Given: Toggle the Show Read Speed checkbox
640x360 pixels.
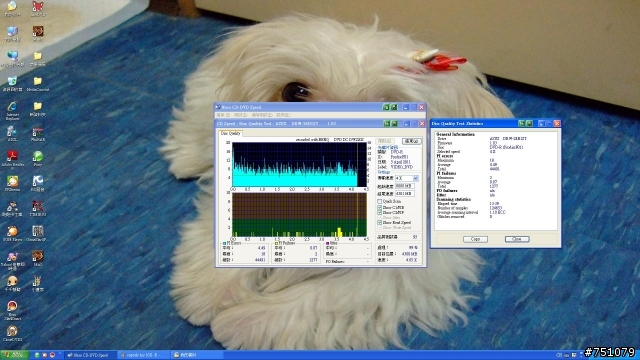Looking at the screenshot, I should (380, 223).
